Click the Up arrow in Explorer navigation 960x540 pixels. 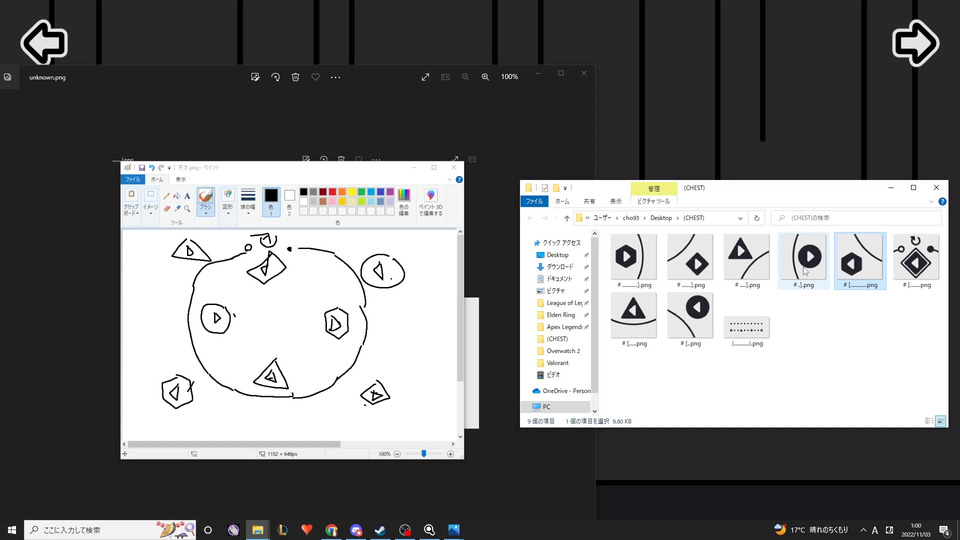(x=567, y=218)
